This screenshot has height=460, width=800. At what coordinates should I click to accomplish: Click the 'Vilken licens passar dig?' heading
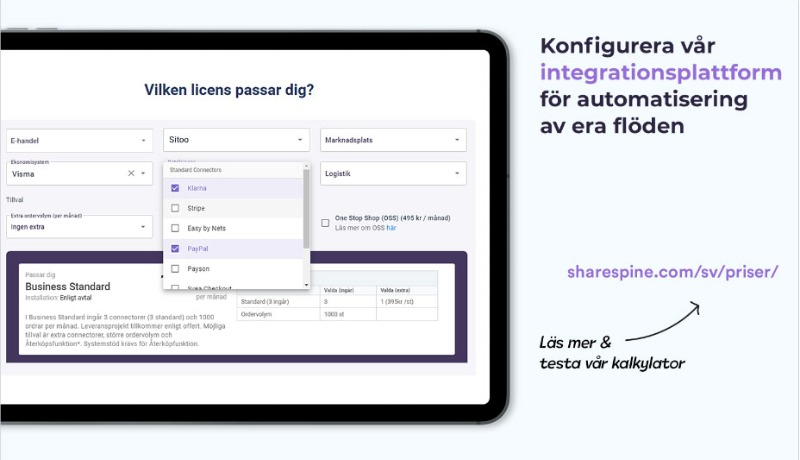(x=229, y=90)
